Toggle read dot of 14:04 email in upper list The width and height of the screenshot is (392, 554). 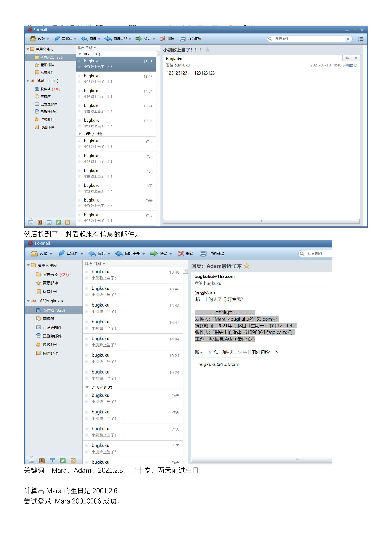[x=79, y=91]
